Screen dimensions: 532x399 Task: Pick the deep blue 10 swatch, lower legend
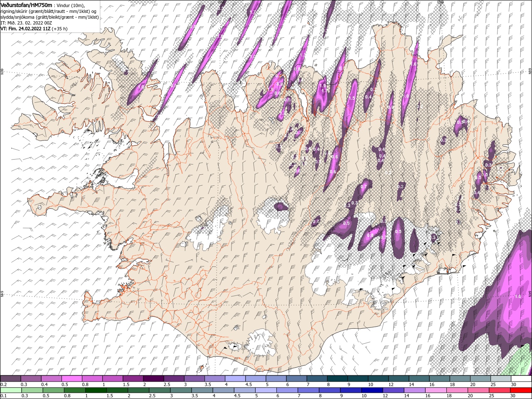coord(372,390)
